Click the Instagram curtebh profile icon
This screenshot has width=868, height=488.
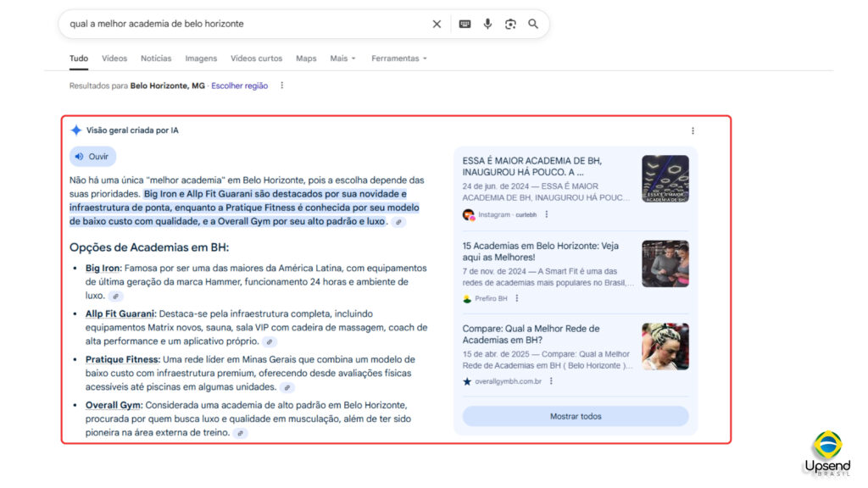click(x=468, y=214)
